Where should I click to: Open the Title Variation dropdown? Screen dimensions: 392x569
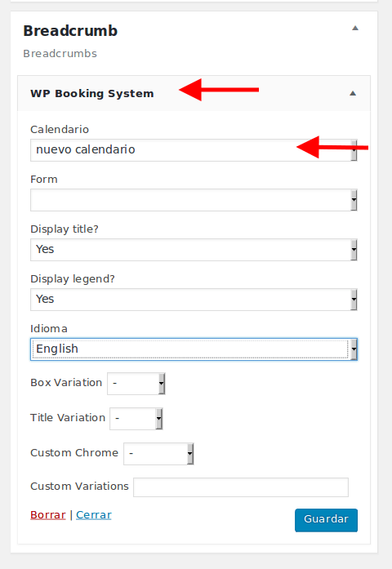[x=136, y=419]
